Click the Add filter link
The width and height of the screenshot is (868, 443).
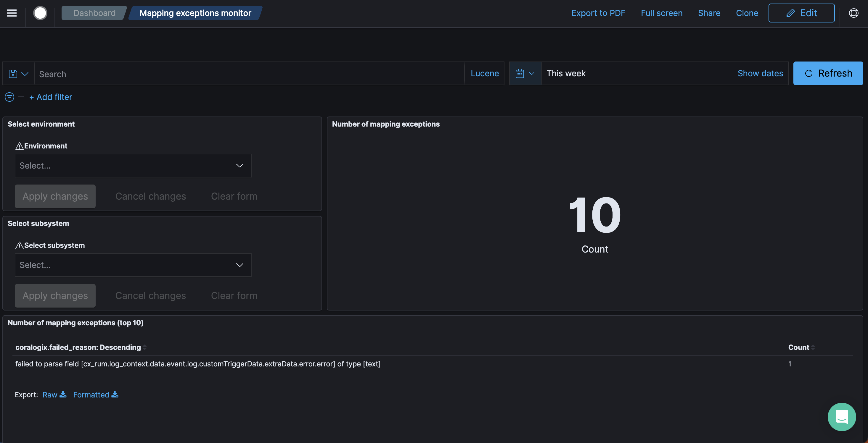click(x=51, y=97)
